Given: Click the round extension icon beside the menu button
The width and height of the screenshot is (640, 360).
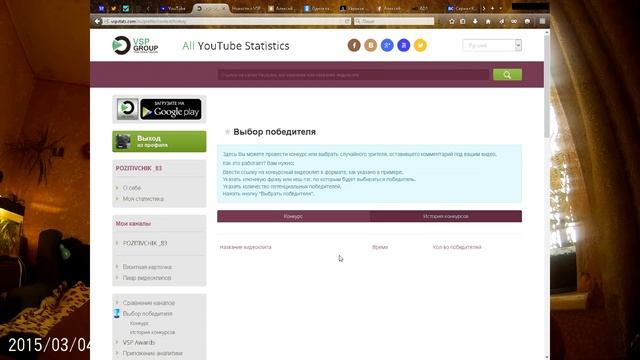Looking at the screenshot, I should 527,21.
